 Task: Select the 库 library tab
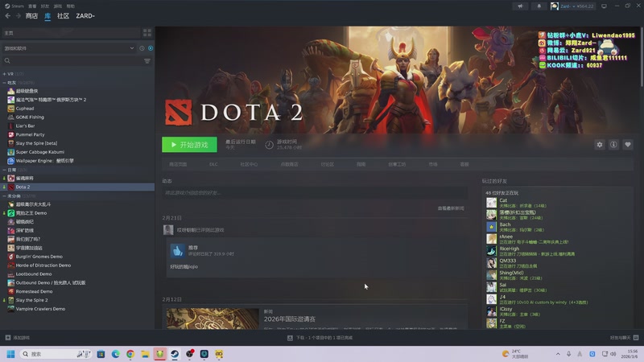click(x=47, y=16)
